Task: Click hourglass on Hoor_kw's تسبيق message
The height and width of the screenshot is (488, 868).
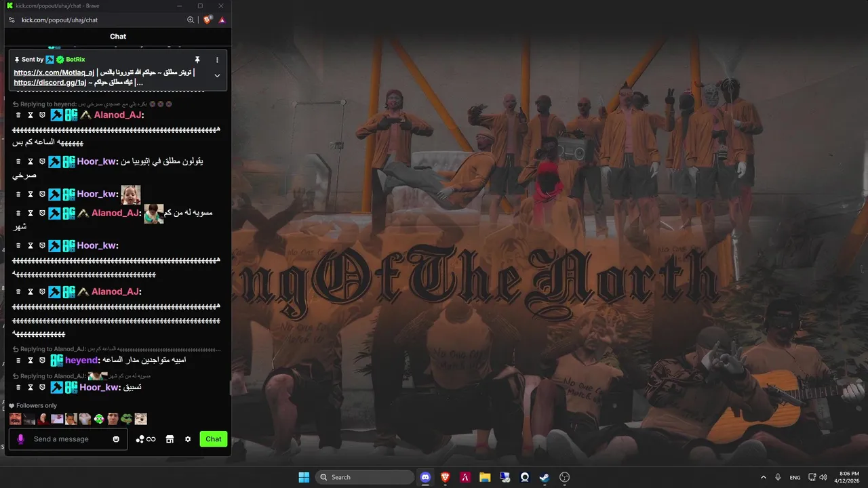Action: (31, 388)
